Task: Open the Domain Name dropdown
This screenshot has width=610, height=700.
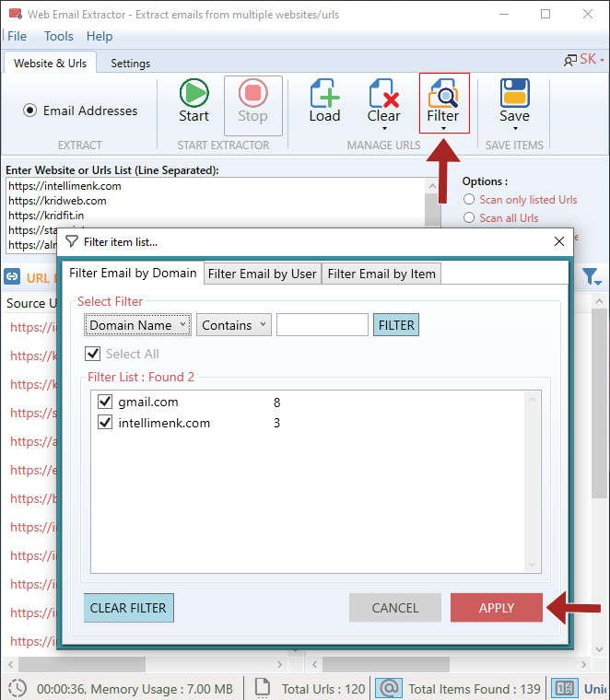Action: point(137,325)
